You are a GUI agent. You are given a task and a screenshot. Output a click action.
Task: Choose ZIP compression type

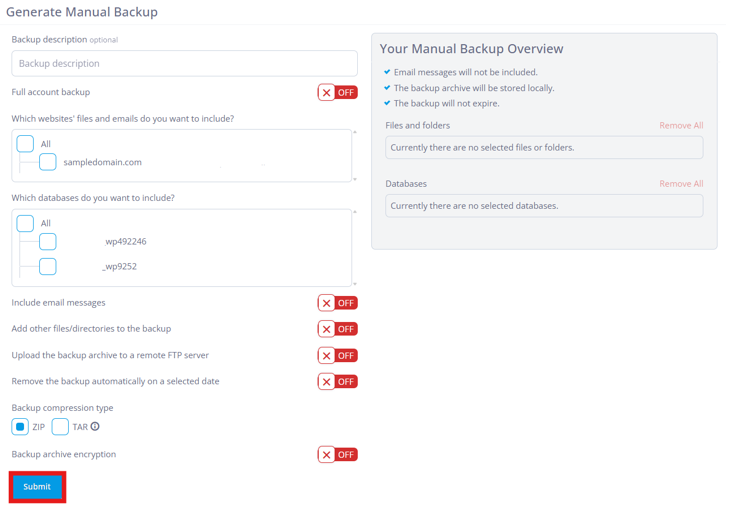point(20,426)
